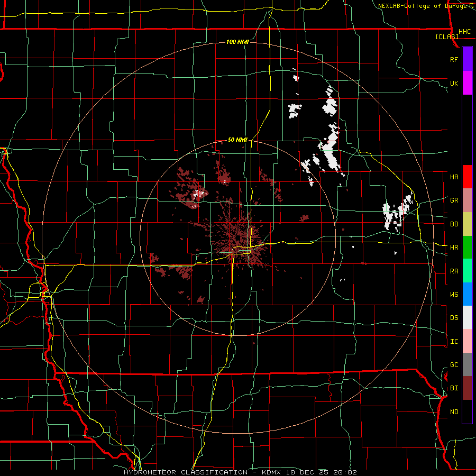Click the 50 NMI range ring label

[237, 140]
